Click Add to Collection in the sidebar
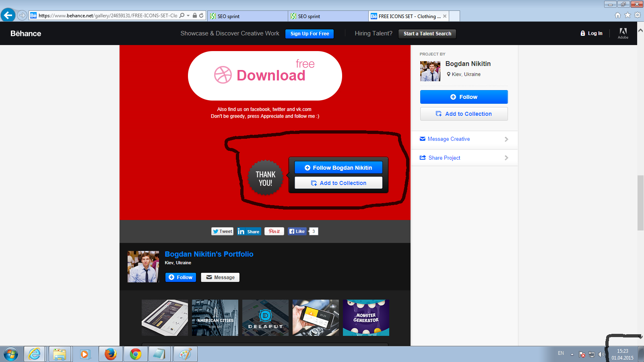Screen dimensions: 644x362 (464, 114)
